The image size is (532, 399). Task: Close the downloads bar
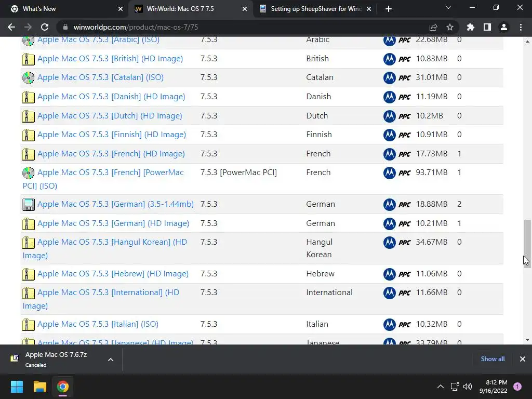coord(523,359)
